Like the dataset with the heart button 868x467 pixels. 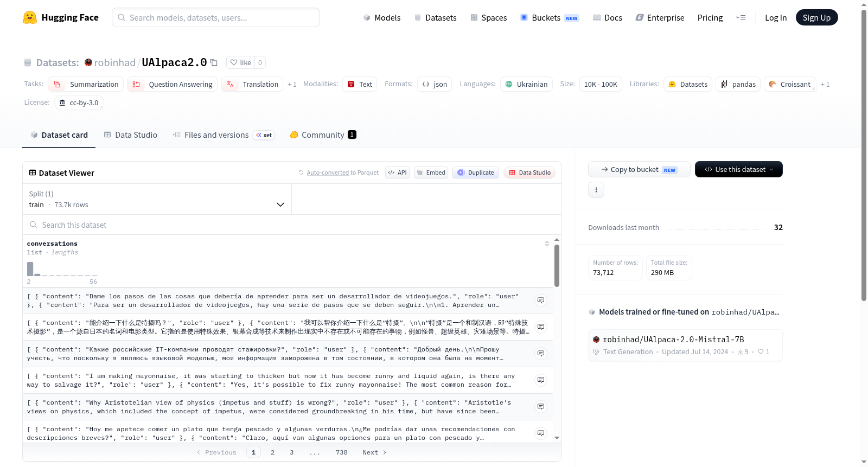tap(240, 62)
